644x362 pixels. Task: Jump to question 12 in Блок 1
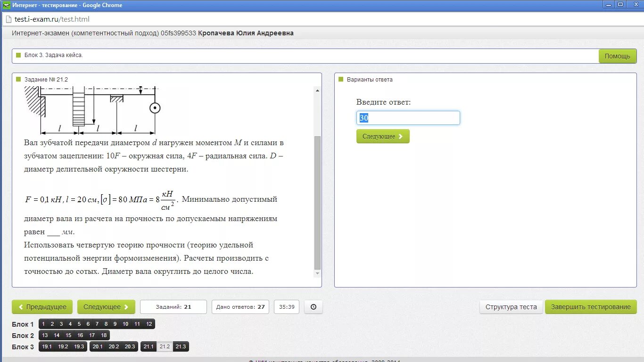149,324
